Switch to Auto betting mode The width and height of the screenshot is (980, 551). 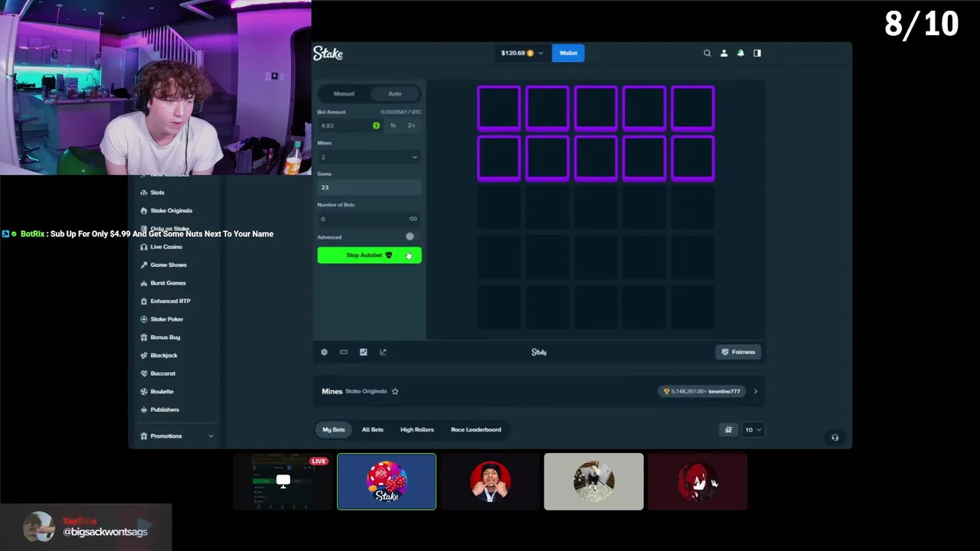[x=394, y=93]
